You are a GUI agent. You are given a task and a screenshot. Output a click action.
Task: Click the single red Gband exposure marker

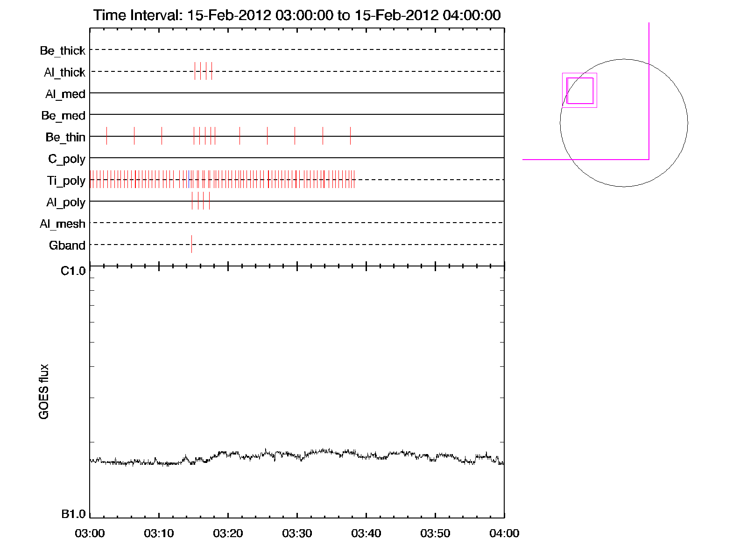[x=191, y=244]
